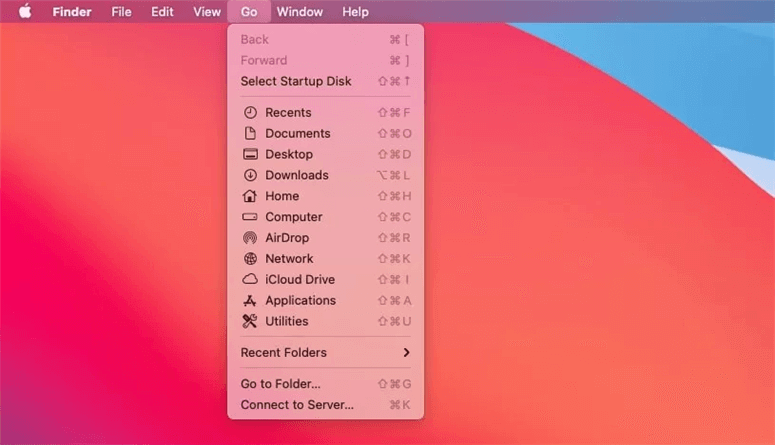Open the Window menu

(x=300, y=12)
